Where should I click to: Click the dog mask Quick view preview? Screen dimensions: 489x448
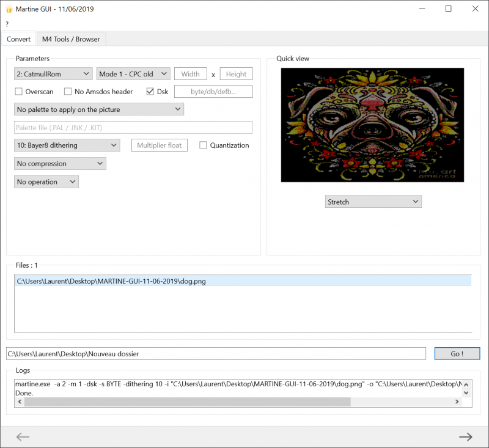pos(372,125)
